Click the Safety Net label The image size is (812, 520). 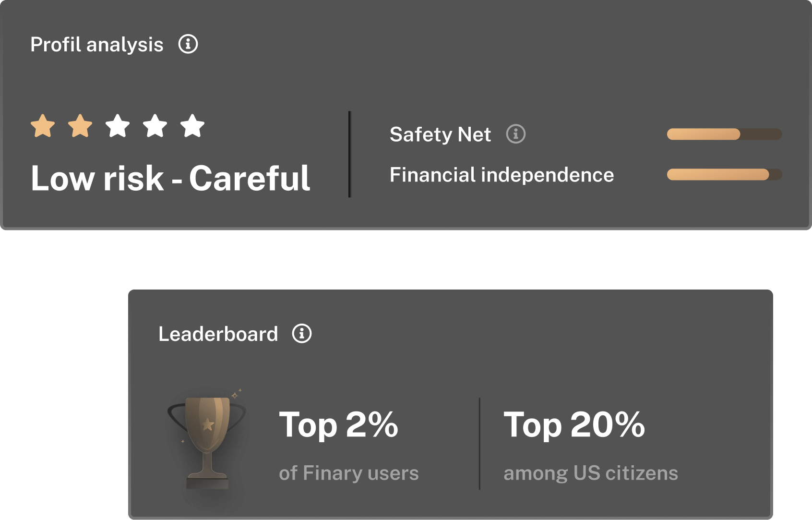[440, 134]
